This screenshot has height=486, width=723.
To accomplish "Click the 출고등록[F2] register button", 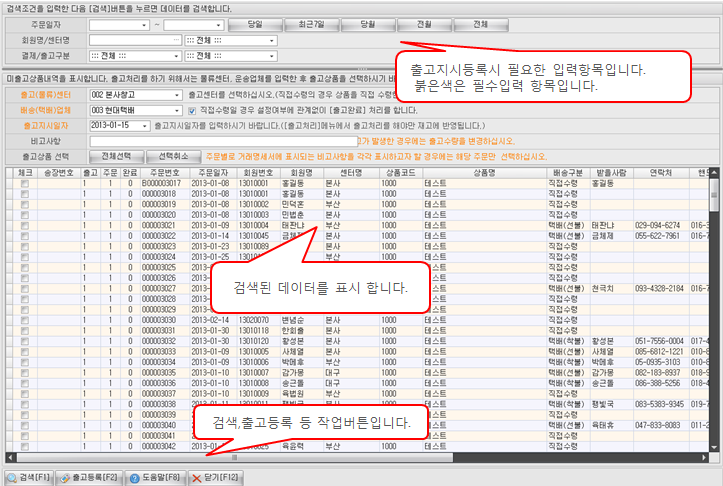I will point(89,478).
